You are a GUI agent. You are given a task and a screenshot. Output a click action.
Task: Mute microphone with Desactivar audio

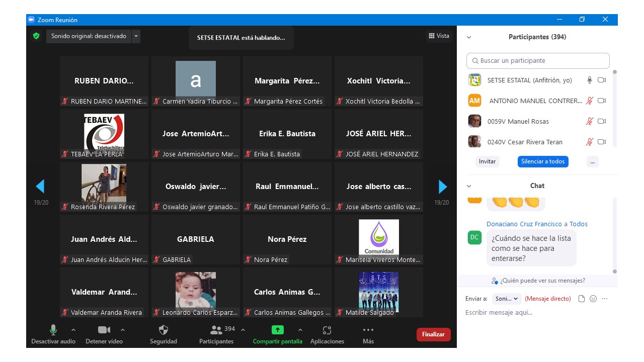[x=53, y=330]
